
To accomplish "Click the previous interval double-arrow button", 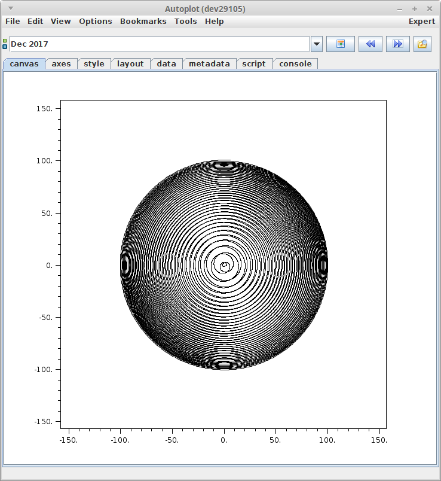I will pos(370,44).
